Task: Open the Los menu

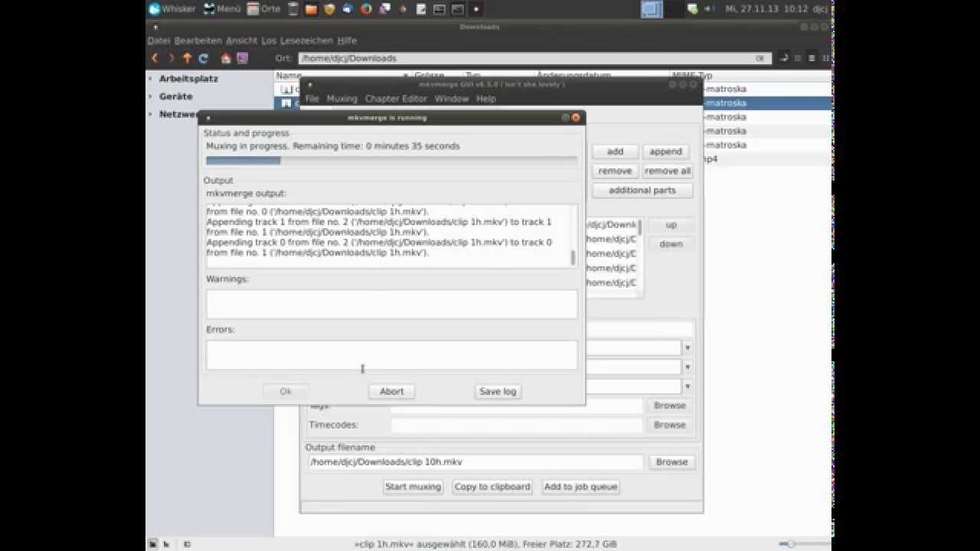Action: point(269,41)
